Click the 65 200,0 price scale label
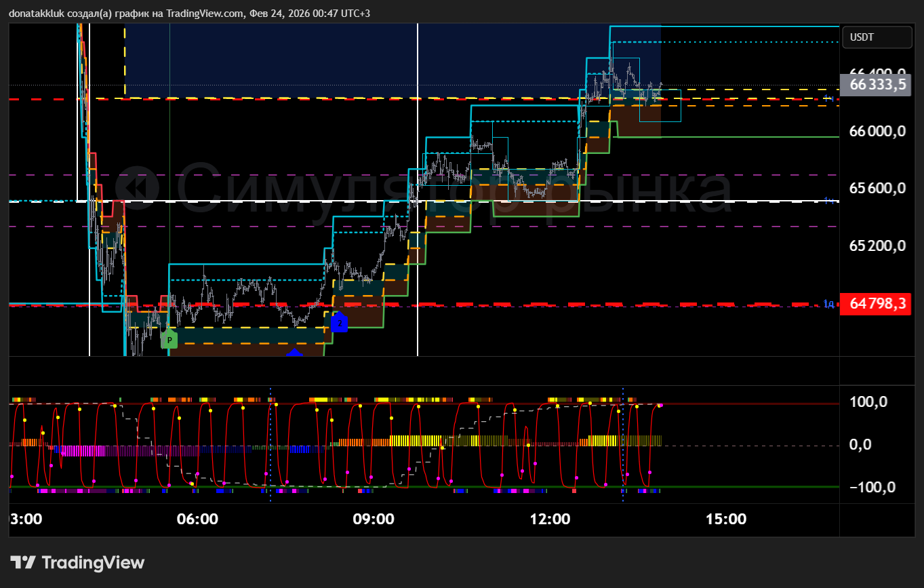Viewport: 924px width, 588px height. click(877, 246)
